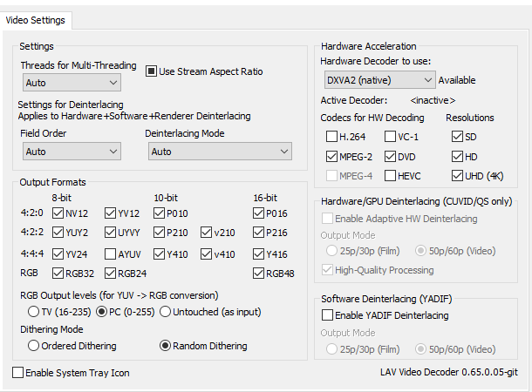
Task: Enable YADIF Deinterlacing checkbox
Action: [327, 314]
